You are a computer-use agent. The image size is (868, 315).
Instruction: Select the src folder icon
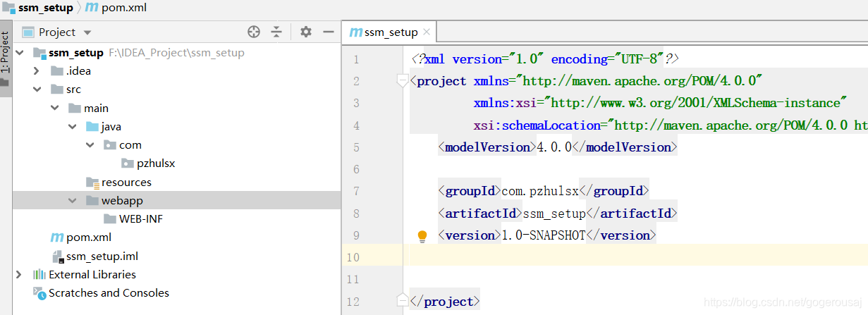pos(56,89)
